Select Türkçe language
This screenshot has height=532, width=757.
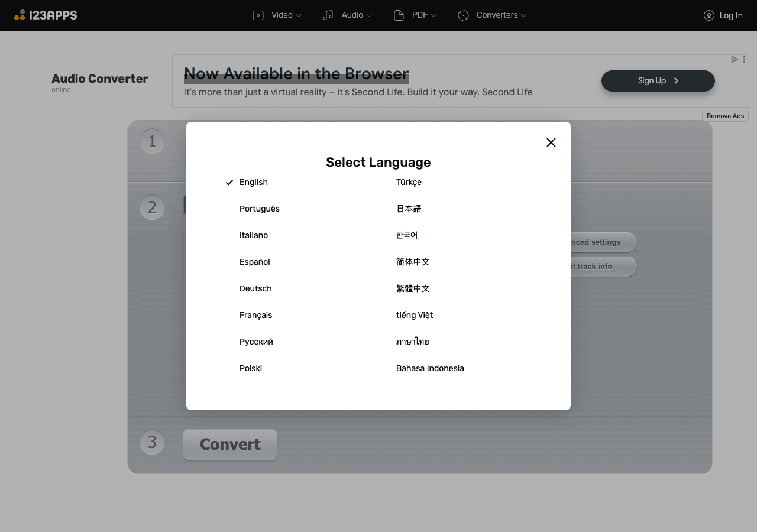(x=409, y=182)
